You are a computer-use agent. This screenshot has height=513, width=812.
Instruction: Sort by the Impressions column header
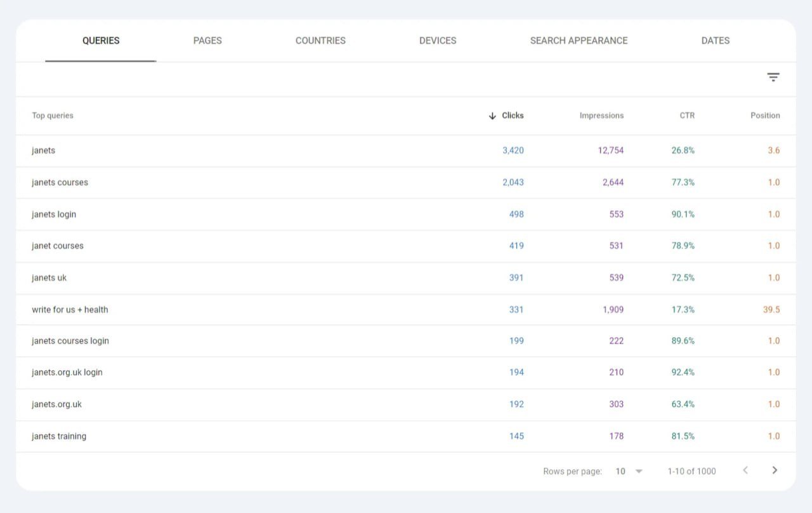pyautogui.click(x=601, y=116)
